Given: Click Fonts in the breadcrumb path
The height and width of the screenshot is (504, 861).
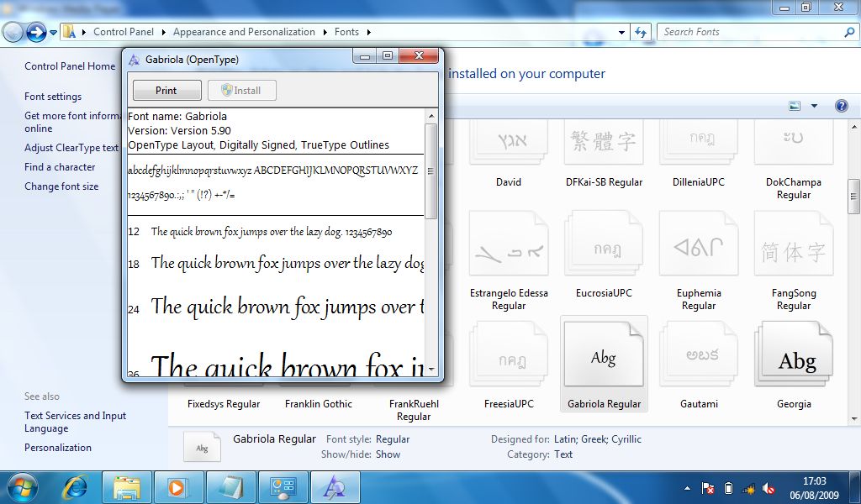Looking at the screenshot, I should (x=346, y=32).
